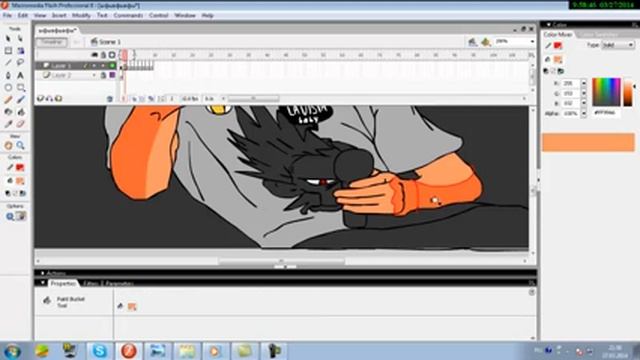Viewport: 640px width, 360px height.
Task: Select the Zoom magnifier tool
Action: (20, 145)
